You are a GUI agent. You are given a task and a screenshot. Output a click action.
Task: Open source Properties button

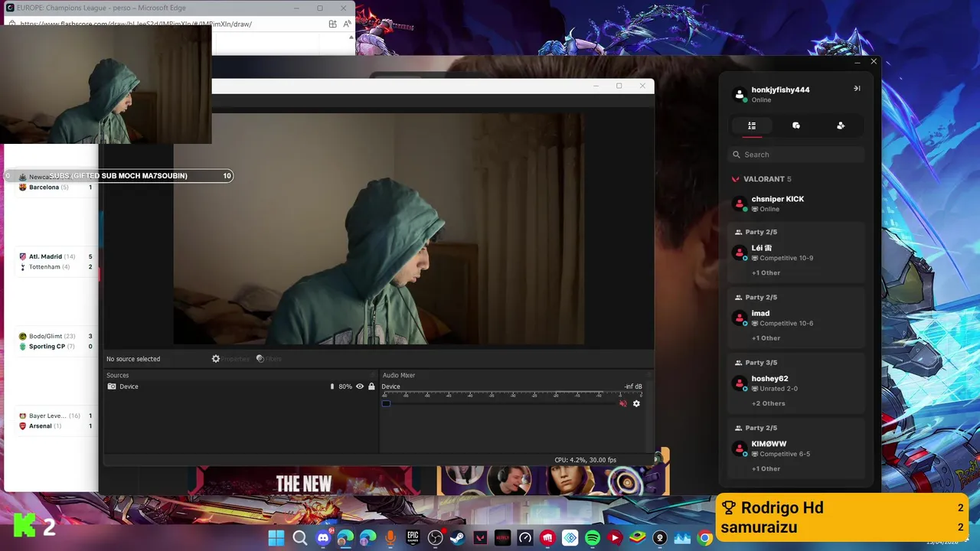[x=231, y=359]
